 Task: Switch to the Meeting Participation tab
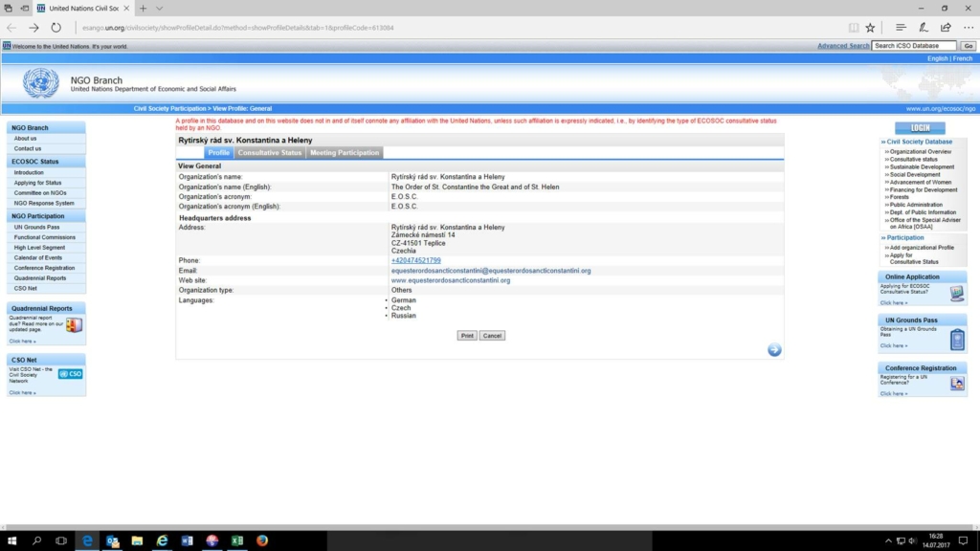[345, 152]
